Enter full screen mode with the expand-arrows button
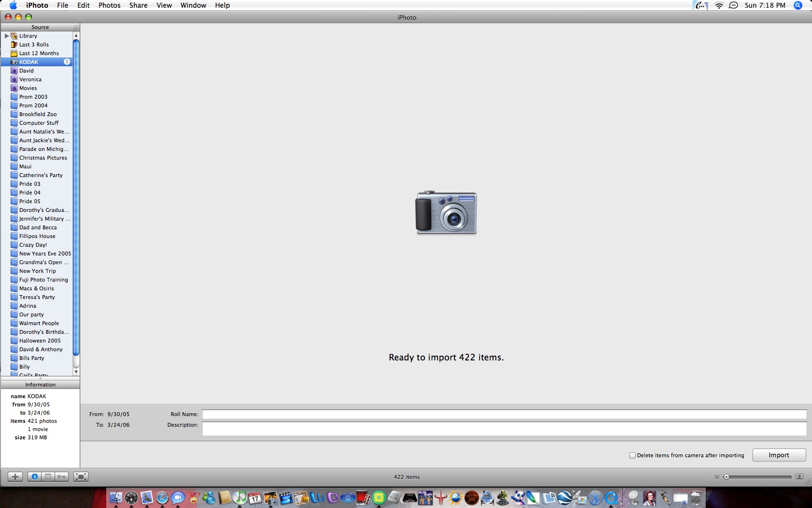Image resolution: width=812 pixels, height=508 pixels. click(x=81, y=477)
